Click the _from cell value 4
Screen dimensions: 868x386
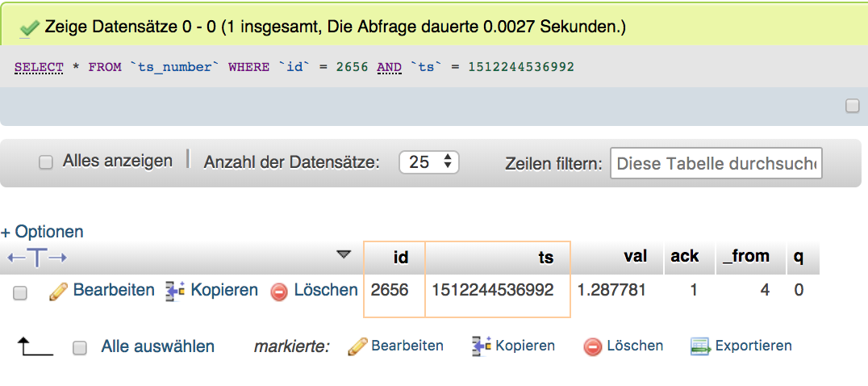[x=765, y=290]
